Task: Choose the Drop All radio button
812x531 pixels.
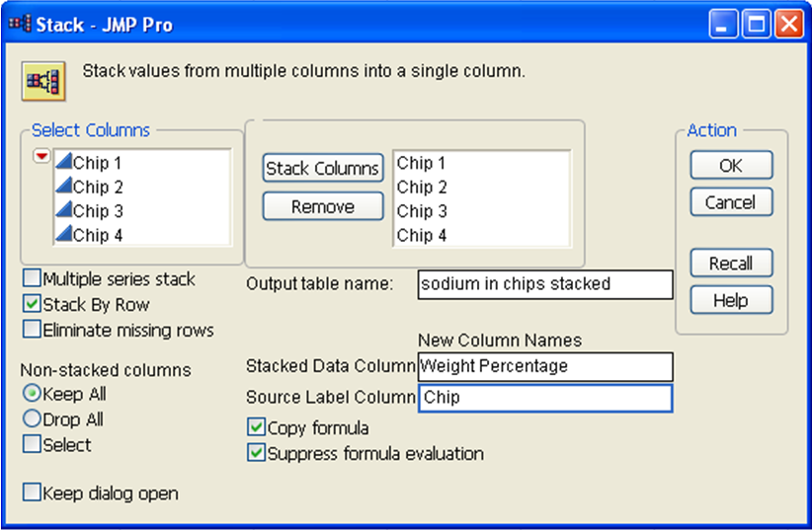Action: pyautogui.click(x=32, y=419)
